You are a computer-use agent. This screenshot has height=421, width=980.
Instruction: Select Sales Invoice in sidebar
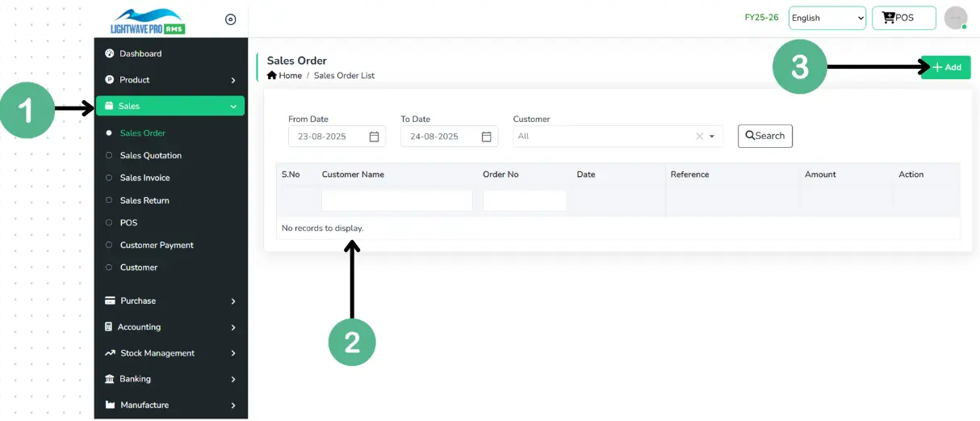(144, 178)
